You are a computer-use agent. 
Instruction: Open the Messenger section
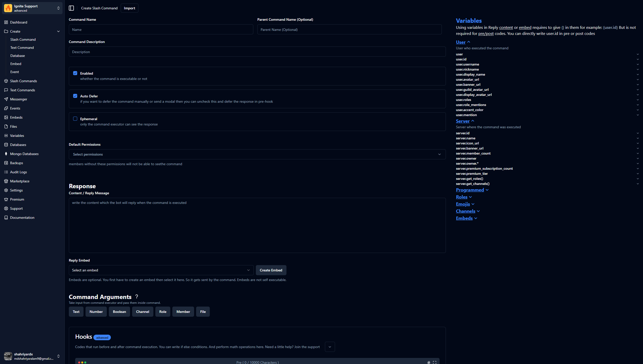19,99
